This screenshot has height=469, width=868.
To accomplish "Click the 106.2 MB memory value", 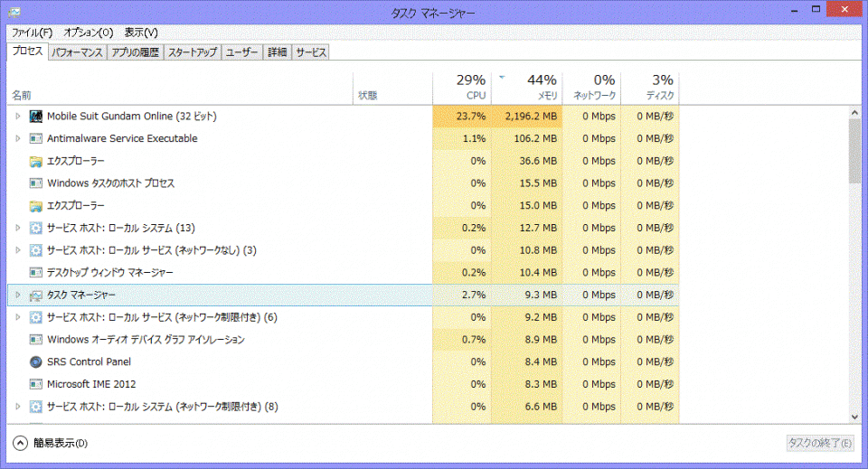I will [x=535, y=138].
